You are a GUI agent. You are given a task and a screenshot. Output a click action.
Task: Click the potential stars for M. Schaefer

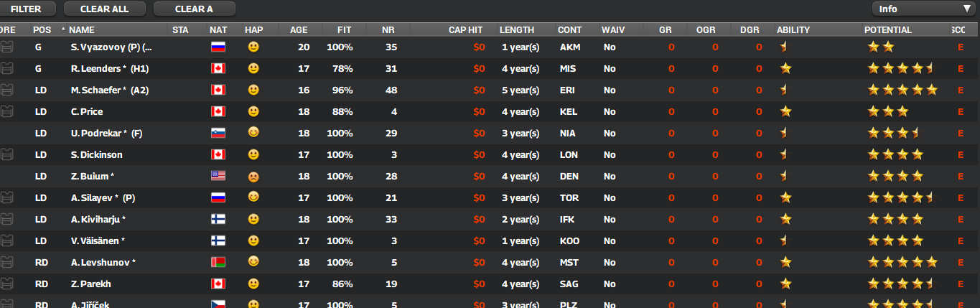[x=902, y=90]
